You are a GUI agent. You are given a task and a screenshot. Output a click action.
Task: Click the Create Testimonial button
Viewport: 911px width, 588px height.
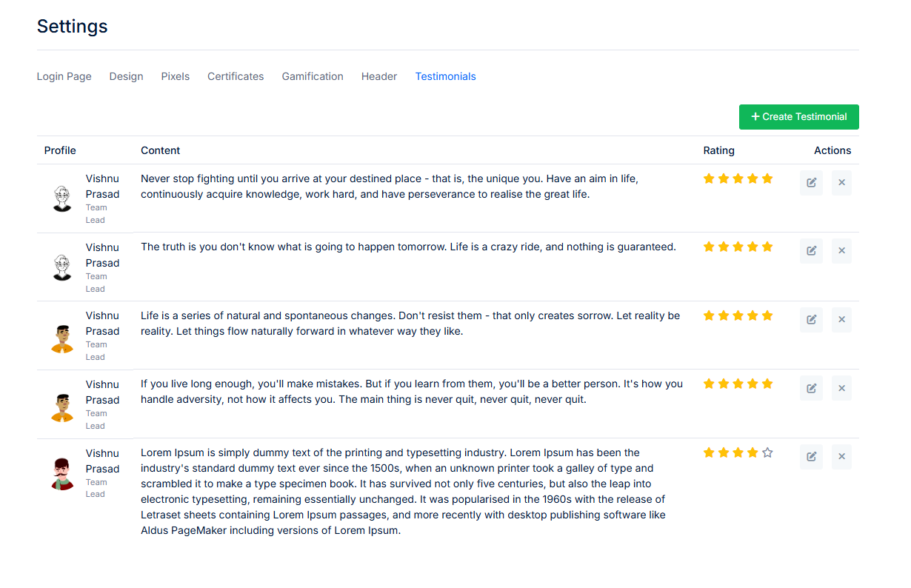coord(799,117)
